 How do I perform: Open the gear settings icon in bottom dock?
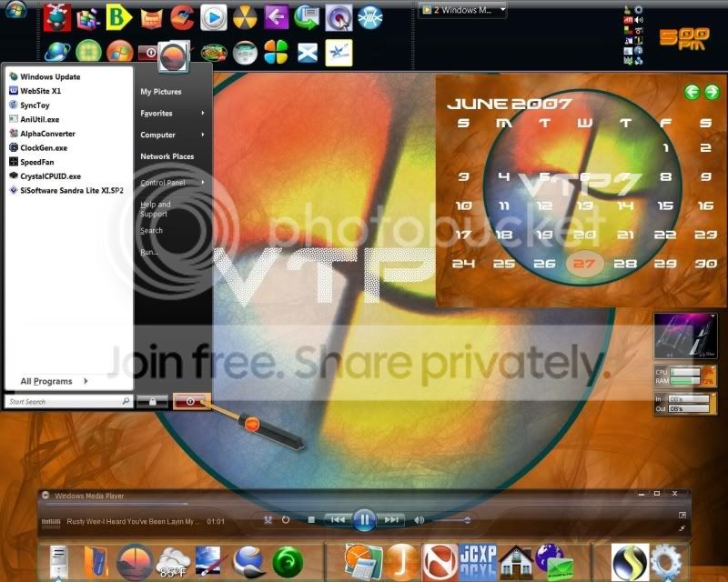666,563
